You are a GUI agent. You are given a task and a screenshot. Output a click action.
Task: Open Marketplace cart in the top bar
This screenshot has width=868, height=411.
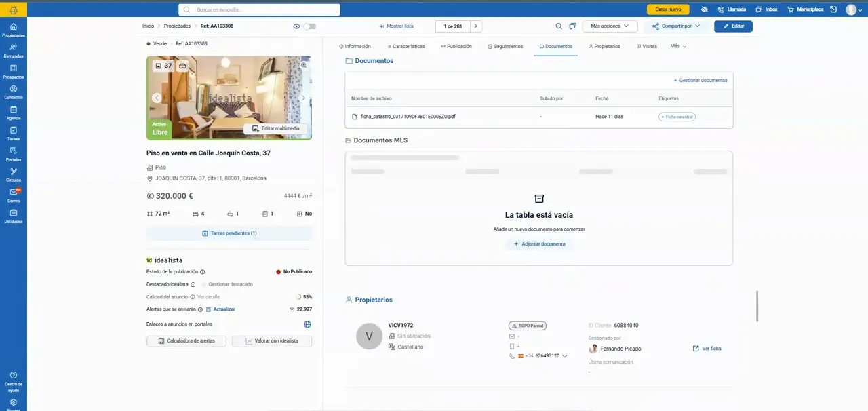(x=805, y=9)
